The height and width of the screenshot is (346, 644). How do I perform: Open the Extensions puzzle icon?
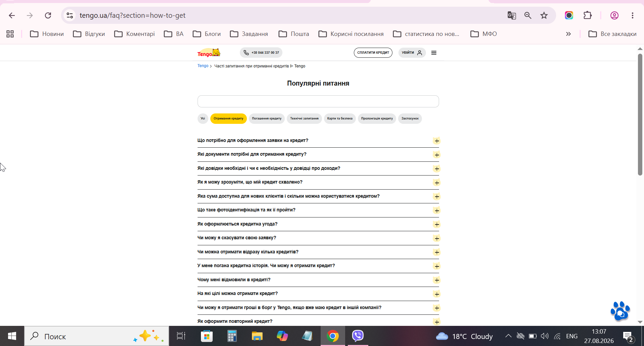pos(587,15)
